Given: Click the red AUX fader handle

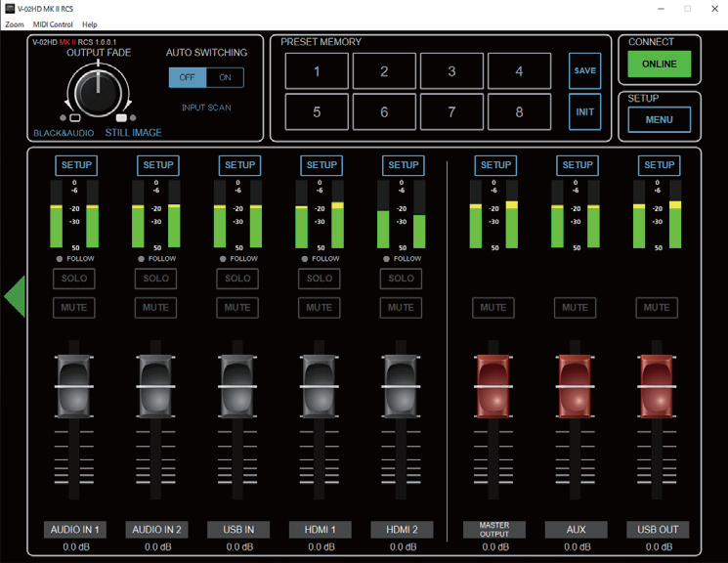Looking at the screenshot, I should click(575, 386).
